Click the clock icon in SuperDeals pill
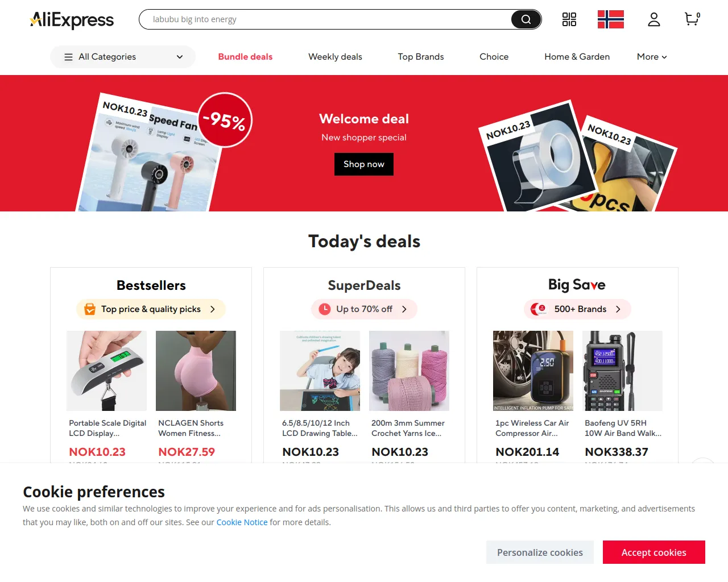Image resolution: width=728 pixels, height=582 pixels. click(325, 309)
